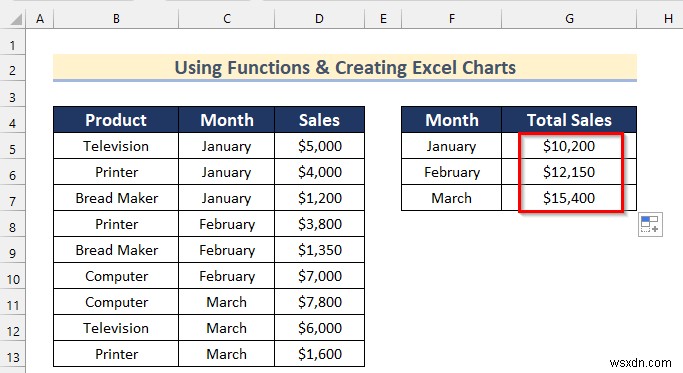The width and height of the screenshot is (683, 373).
Task: Select the February month cell in row 8
Action: [x=227, y=224]
